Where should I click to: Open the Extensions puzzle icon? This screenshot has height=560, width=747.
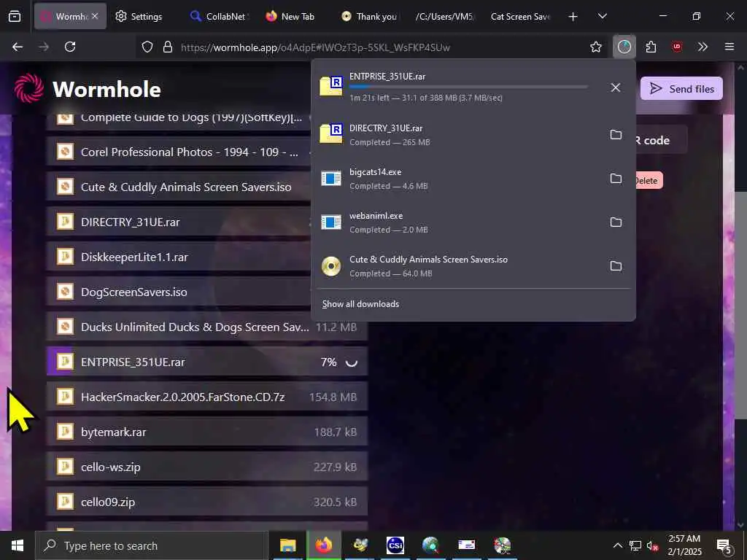[x=651, y=47]
